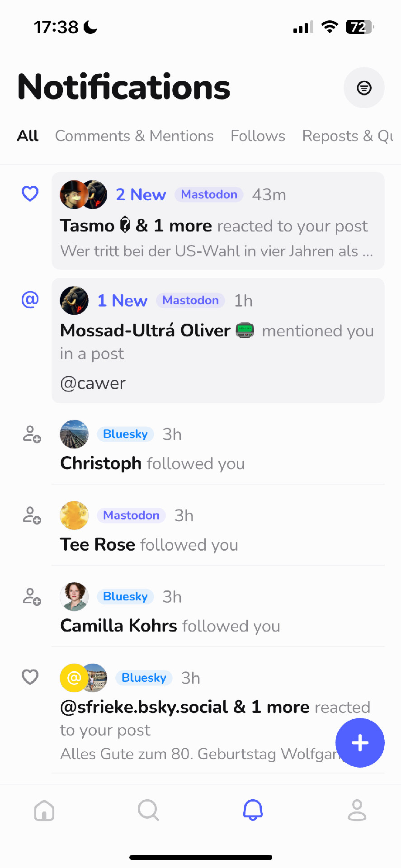Viewport: 401px width, 868px height.
Task: Tap Tee Rose's yellow avatar
Action: coord(74,515)
